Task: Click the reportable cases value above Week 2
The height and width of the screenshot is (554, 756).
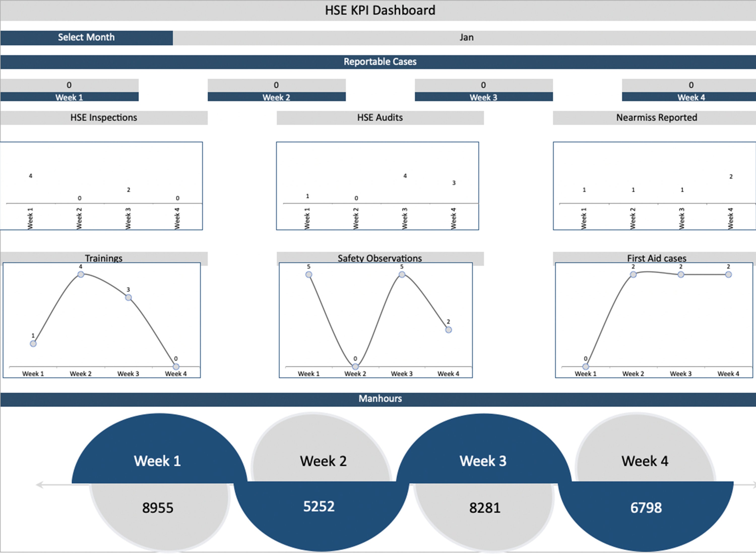Action: point(276,85)
